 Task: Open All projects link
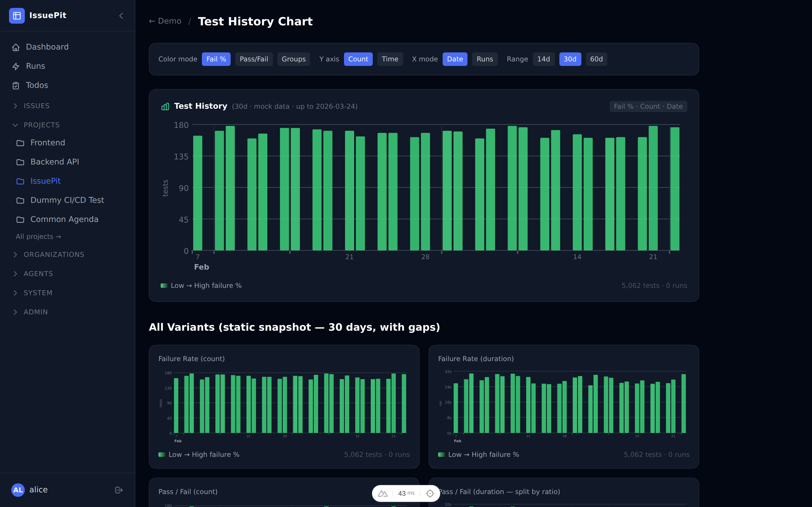tap(38, 236)
